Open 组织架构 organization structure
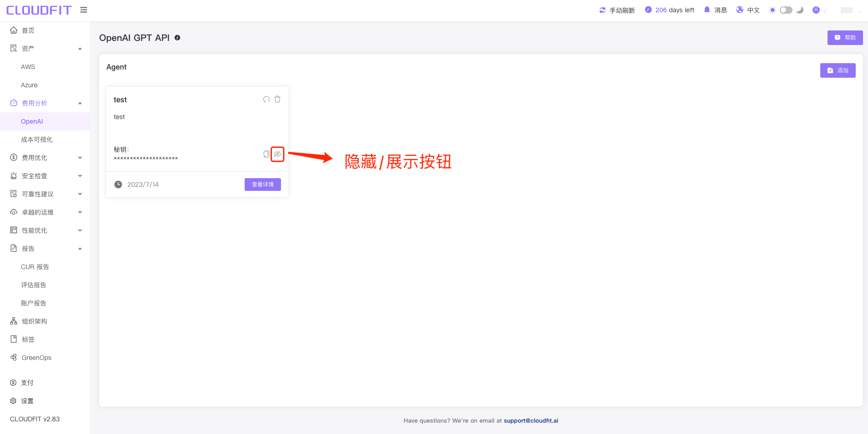This screenshot has height=434, width=868. point(45,321)
